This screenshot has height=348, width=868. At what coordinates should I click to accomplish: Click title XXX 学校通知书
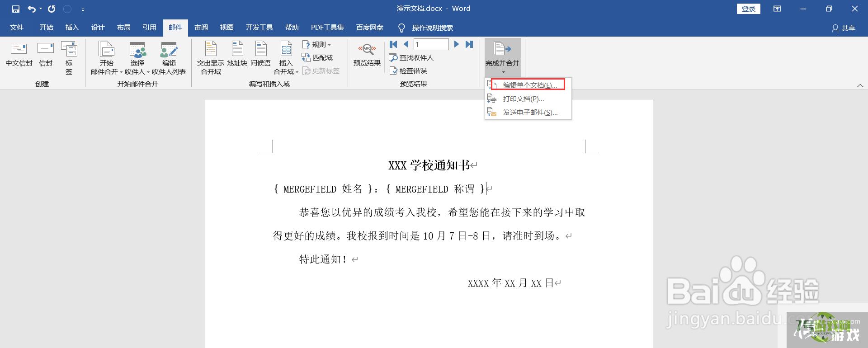point(429,165)
